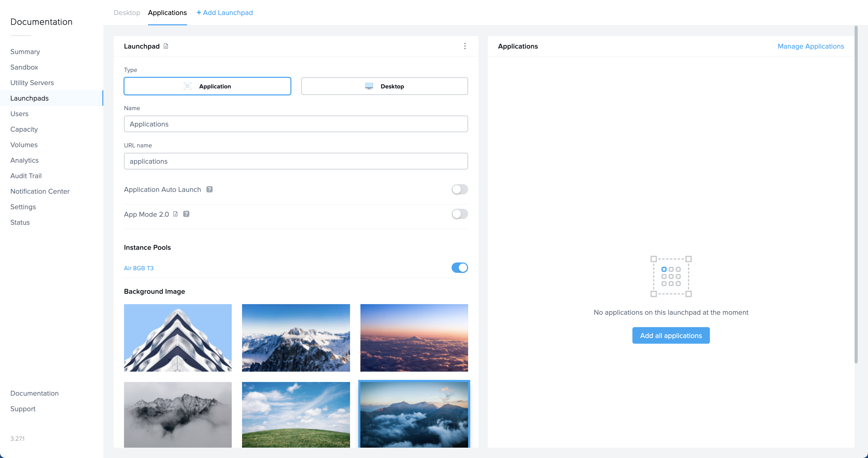Click the page's vertical scrollbar

coord(856,194)
